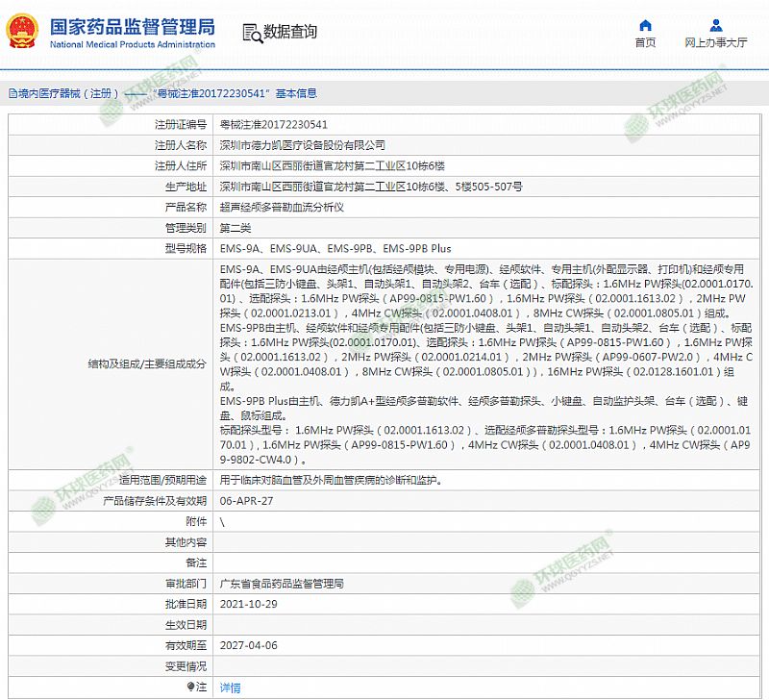
Task: Open the 详情 link
Action: pos(230,687)
